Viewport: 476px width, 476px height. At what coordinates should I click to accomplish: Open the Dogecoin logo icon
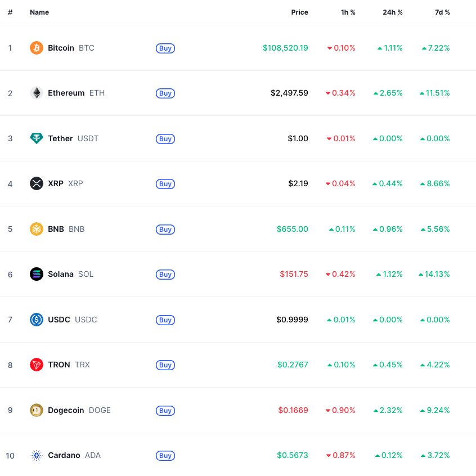37,410
